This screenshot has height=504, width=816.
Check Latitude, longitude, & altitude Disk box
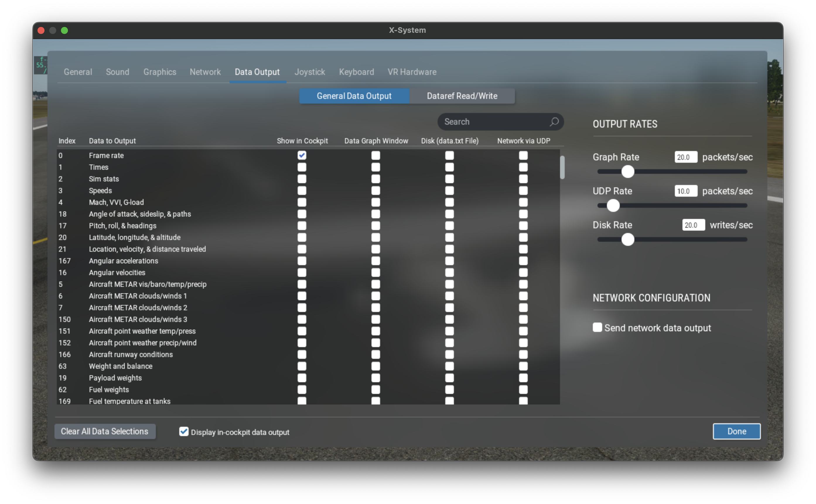click(449, 237)
